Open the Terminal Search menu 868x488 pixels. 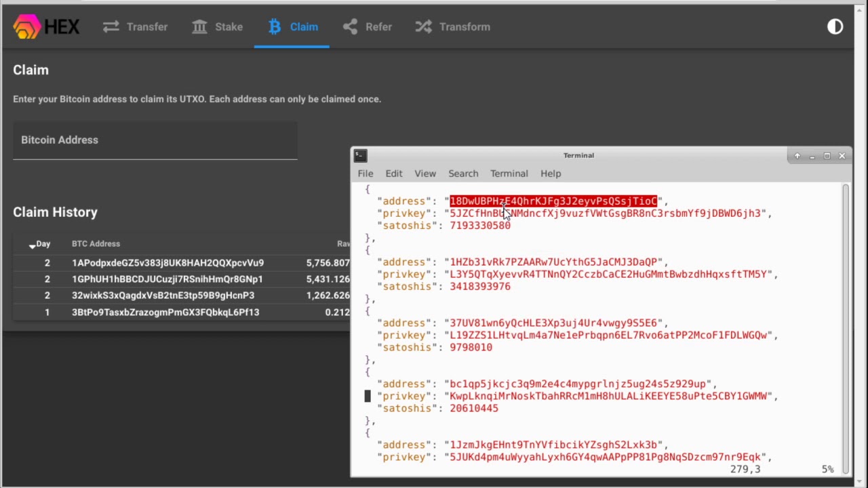pyautogui.click(x=463, y=174)
